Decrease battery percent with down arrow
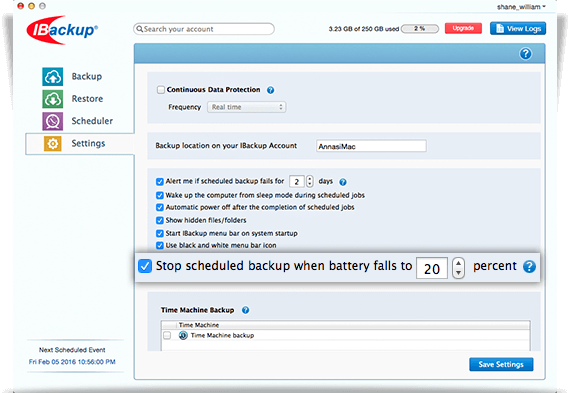 click(x=458, y=273)
